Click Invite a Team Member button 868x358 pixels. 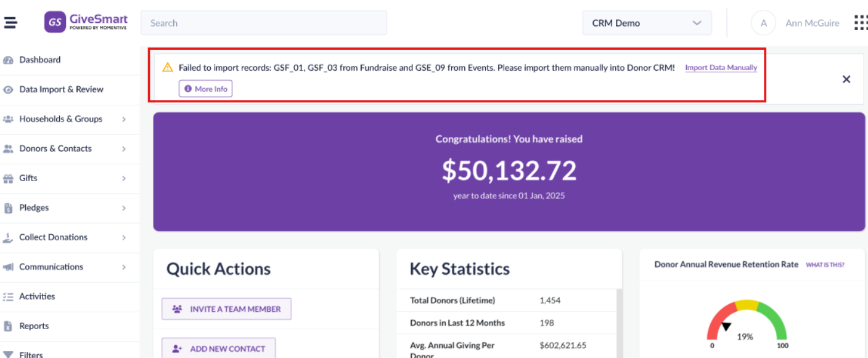[226, 309]
